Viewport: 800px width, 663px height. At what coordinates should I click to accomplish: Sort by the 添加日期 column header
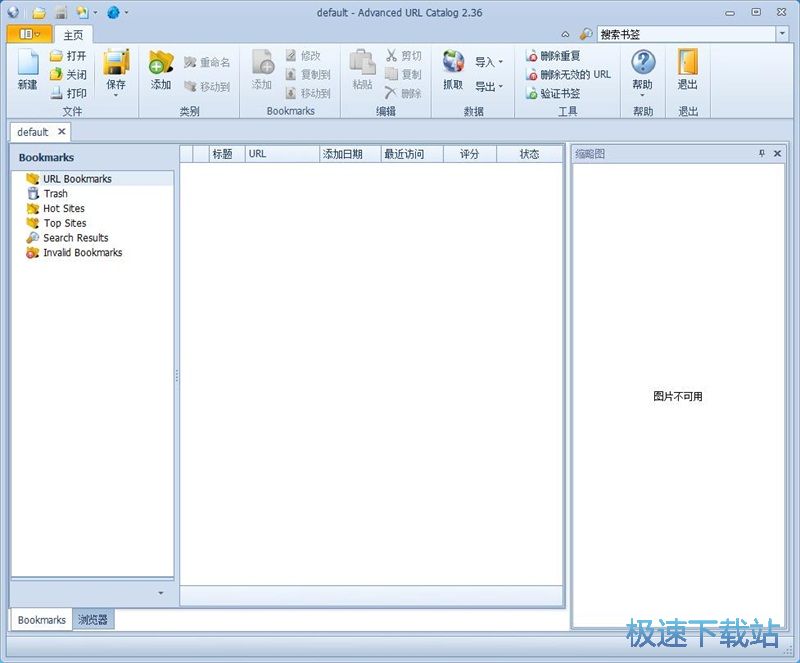[350, 154]
